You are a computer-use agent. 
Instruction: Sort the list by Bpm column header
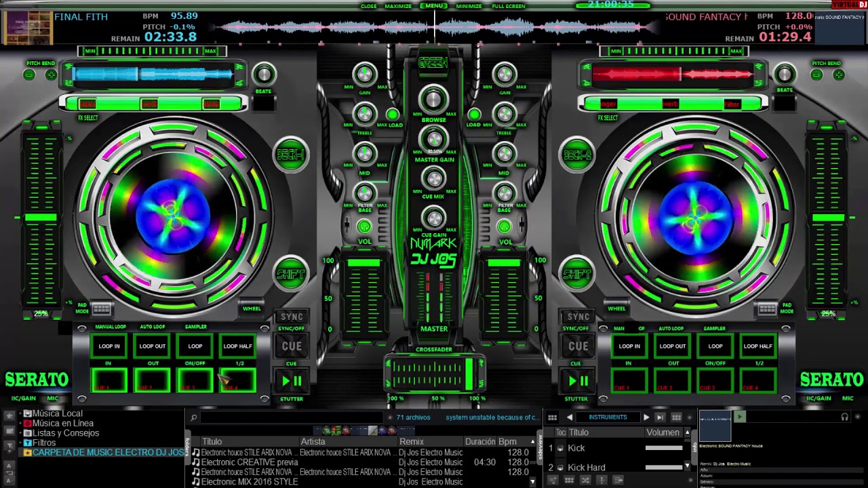508,441
